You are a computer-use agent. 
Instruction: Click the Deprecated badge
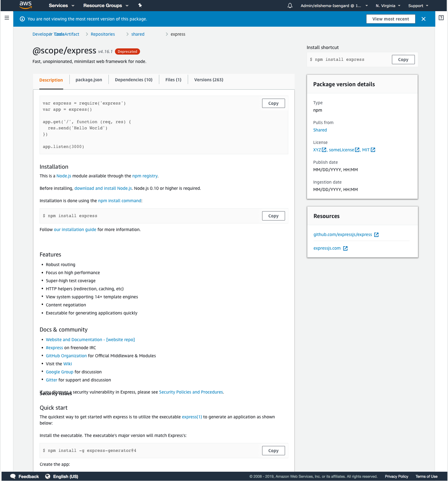pyautogui.click(x=127, y=51)
